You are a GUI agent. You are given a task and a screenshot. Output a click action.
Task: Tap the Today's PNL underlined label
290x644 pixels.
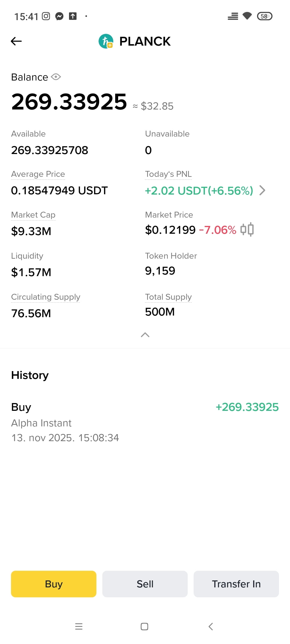168,174
